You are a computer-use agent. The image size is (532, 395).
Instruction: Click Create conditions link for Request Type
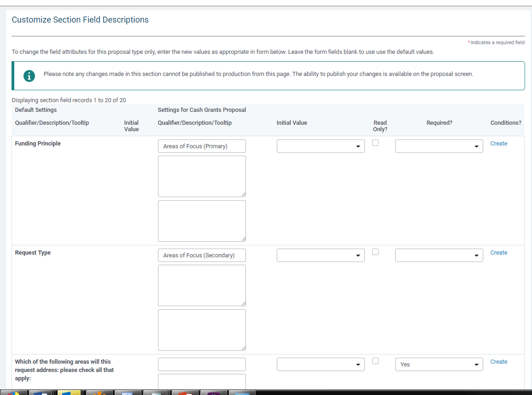[x=499, y=253]
